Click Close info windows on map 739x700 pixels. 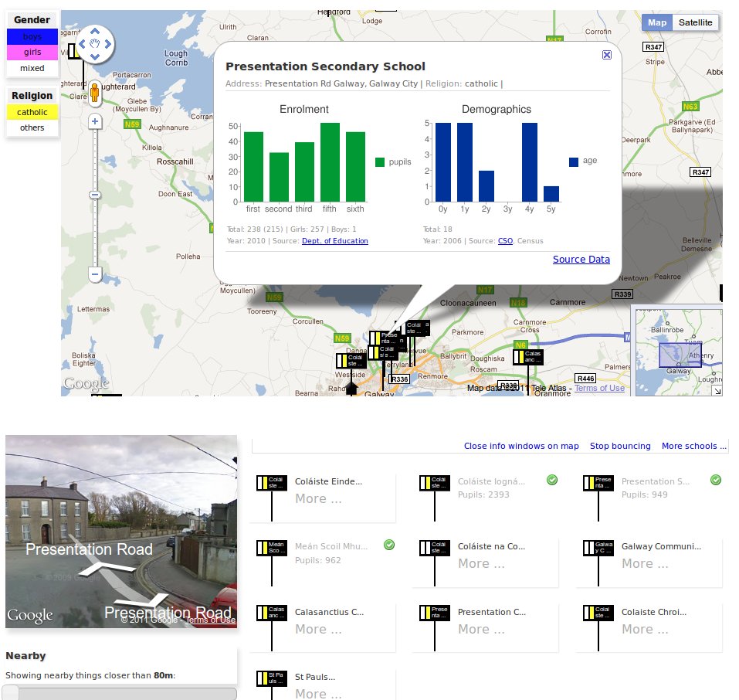(521, 446)
